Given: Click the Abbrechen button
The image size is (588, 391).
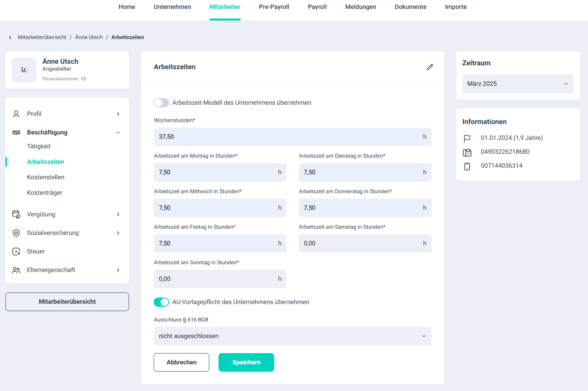Looking at the screenshot, I should tap(181, 362).
